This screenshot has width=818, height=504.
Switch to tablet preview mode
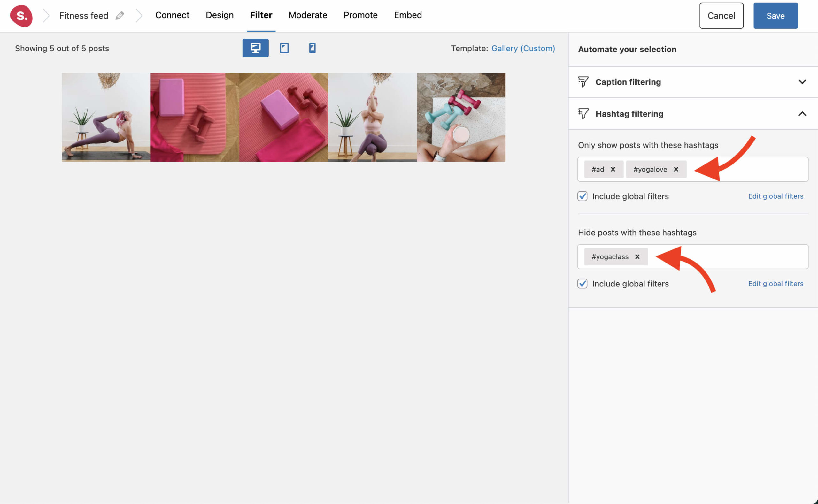tap(284, 48)
